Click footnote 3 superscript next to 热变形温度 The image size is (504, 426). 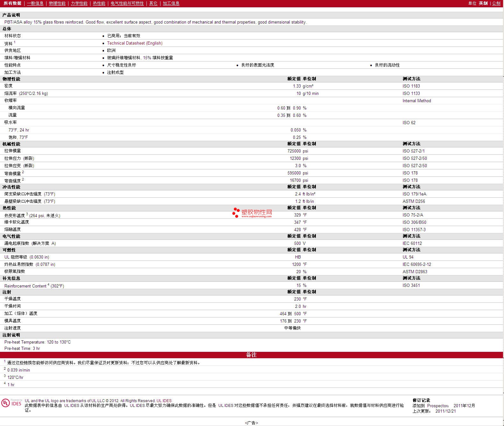point(27,214)
